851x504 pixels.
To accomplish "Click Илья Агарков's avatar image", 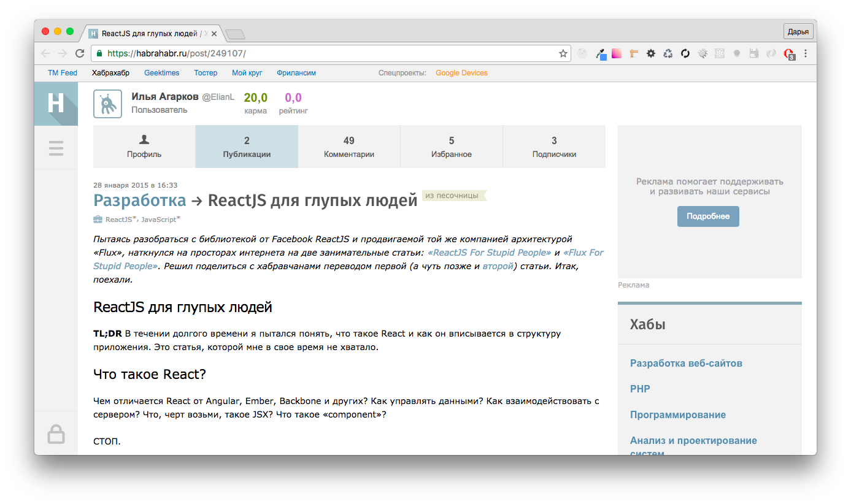I will [107, 104].
